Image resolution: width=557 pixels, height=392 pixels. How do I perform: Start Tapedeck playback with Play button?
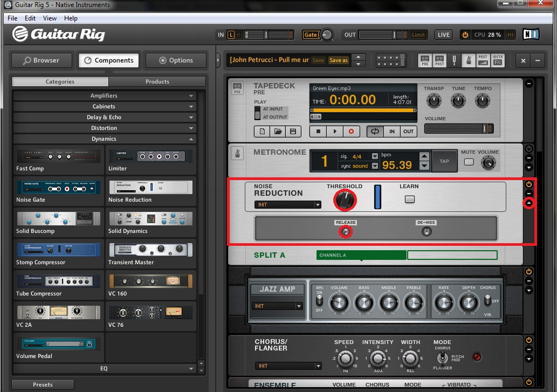pos(335,132)
